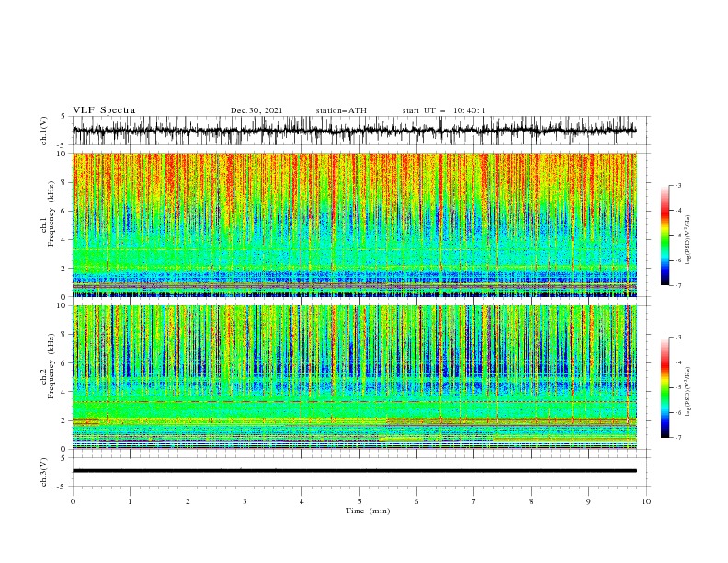This screenshot has height=563, width=728.
Task: Click the lower color scale bar for ch.2
Action: click(x=665, y=387)
